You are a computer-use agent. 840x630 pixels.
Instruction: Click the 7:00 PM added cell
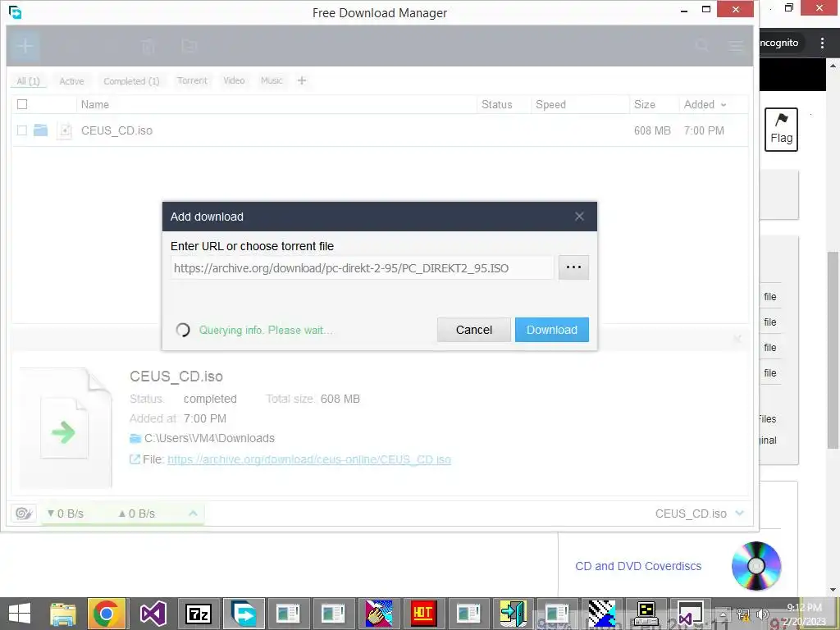pos(704,130)
